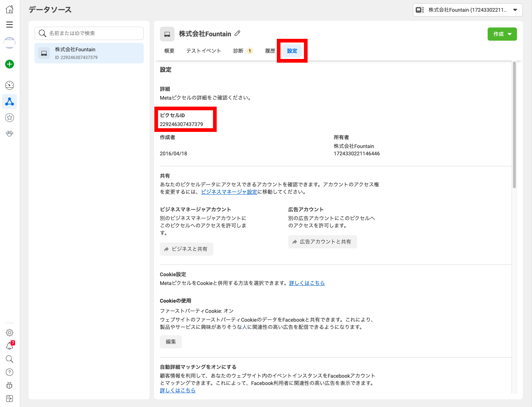Click the green plus create icon
The height and width of the screenshot is (407, 532).
point(10,64)
